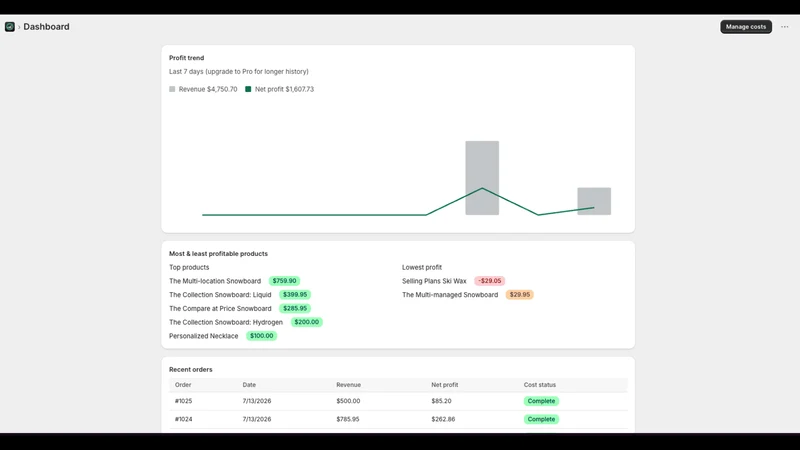Click the Manage costs button
800x450 pixels.
745,27
